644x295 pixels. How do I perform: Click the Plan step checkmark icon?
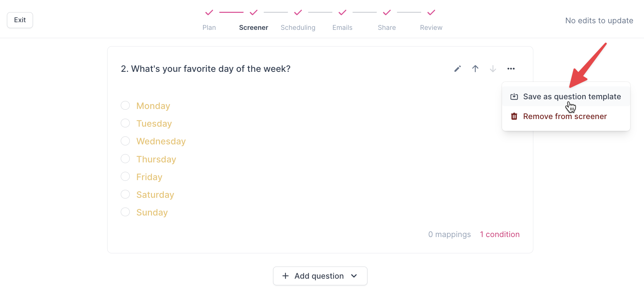pos(209,13)
